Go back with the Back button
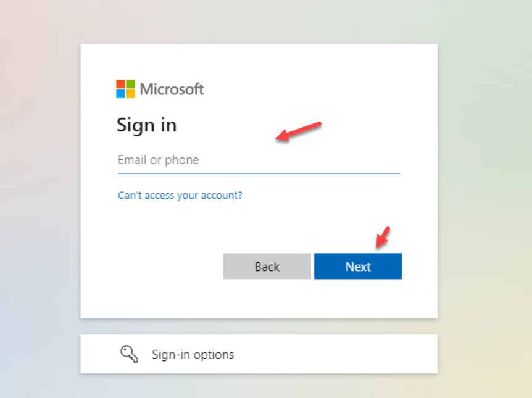This screenshot has width=532, height=398. pos(267,267)
